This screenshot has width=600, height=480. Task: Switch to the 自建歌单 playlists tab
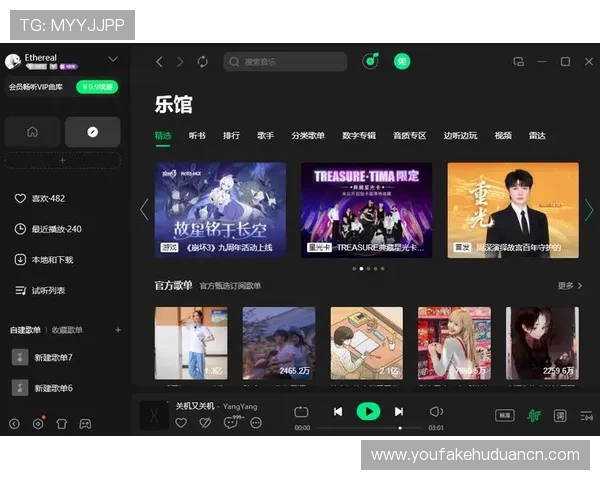[25, 330]
